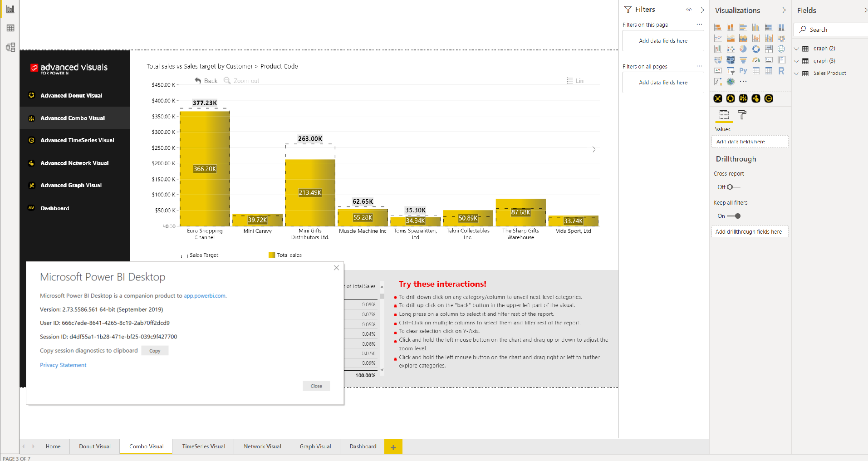
Task: Pick the Gauge visualization icon
Action: pos(756,60)
